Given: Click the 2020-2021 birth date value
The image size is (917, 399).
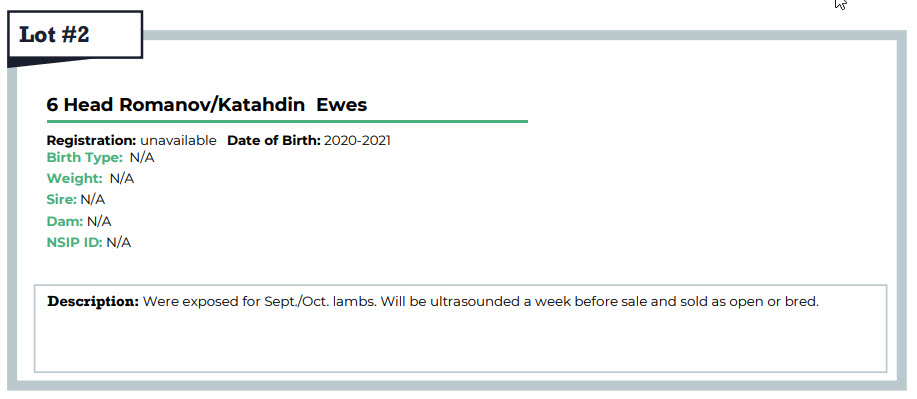Looking at the screenshot, I should [357, 140].
